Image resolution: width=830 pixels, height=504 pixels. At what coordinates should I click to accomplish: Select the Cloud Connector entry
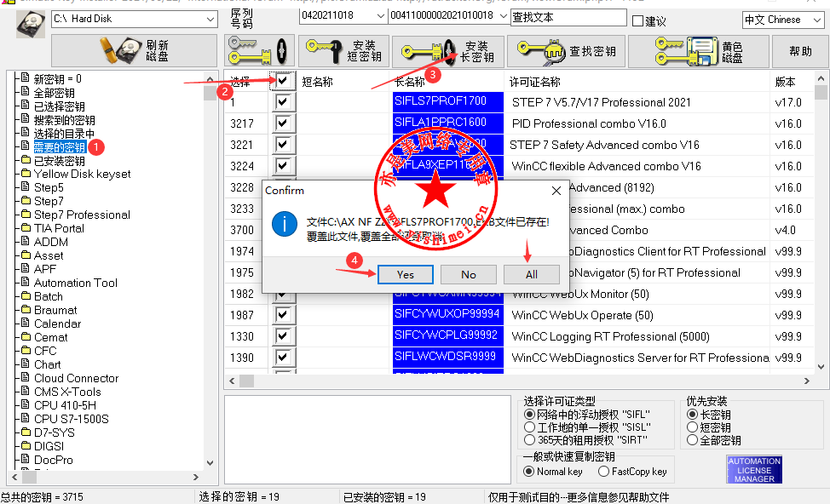pos(76,378)
